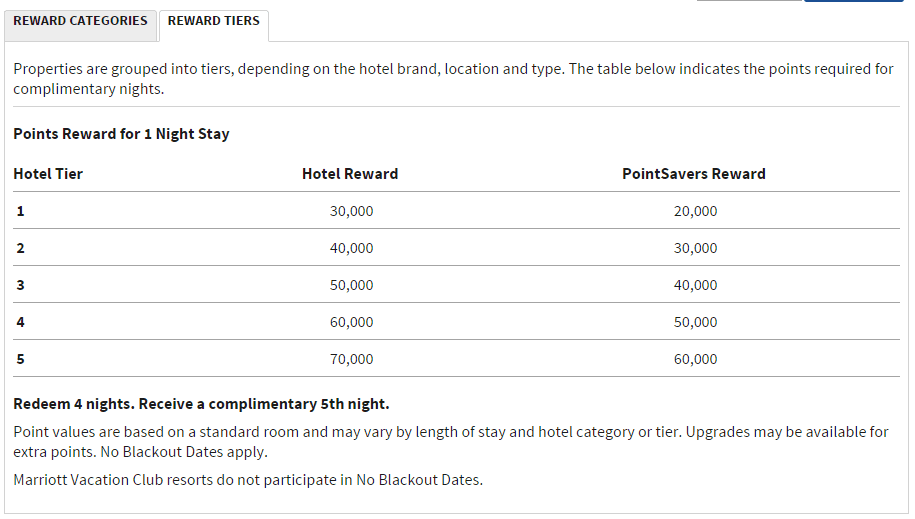Switch to the Reward Categories tab

81,26
